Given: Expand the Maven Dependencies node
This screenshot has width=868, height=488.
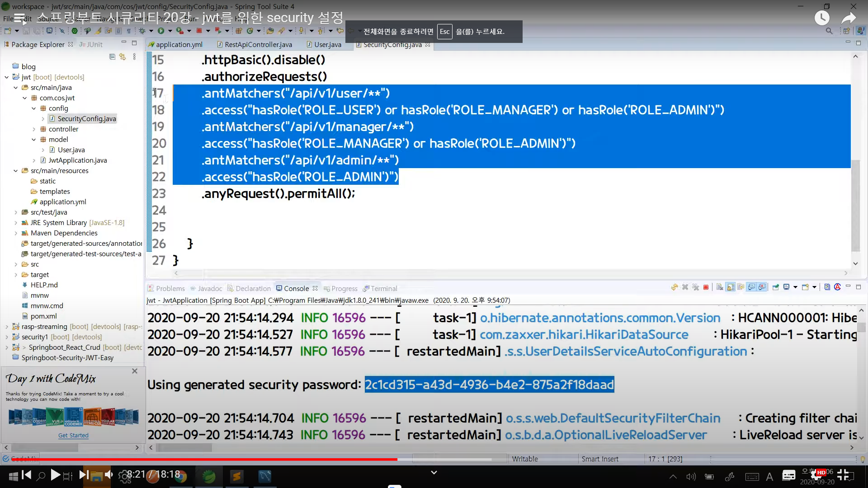Looking at the screenshot, I should tap(16, 233).
